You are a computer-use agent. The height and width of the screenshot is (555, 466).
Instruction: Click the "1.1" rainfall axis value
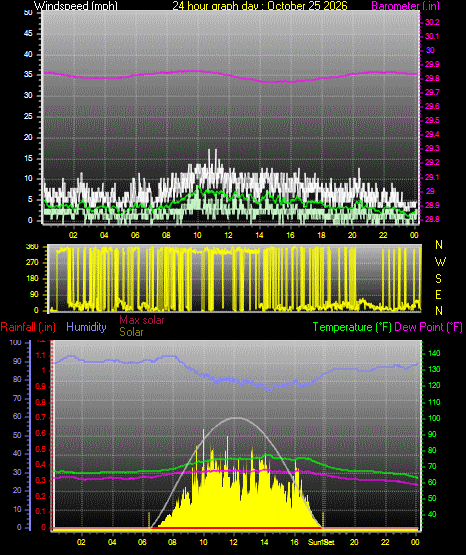click(41, 355)
